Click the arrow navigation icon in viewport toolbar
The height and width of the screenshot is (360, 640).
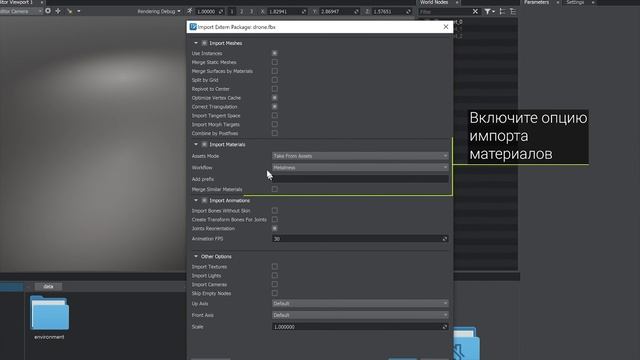(69, 11)
